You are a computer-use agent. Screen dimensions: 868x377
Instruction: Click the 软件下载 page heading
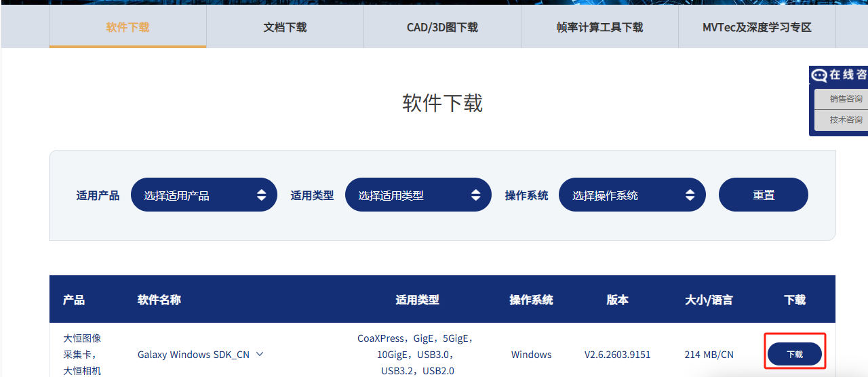(x=443, y=103)
